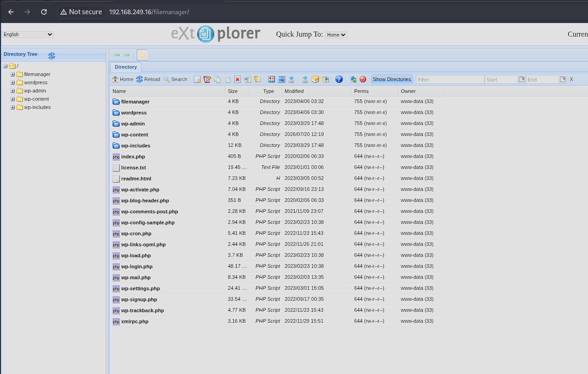The image size is (588, 374).
Task: Click the Not secure site warning
Action: tap(81, 12)
